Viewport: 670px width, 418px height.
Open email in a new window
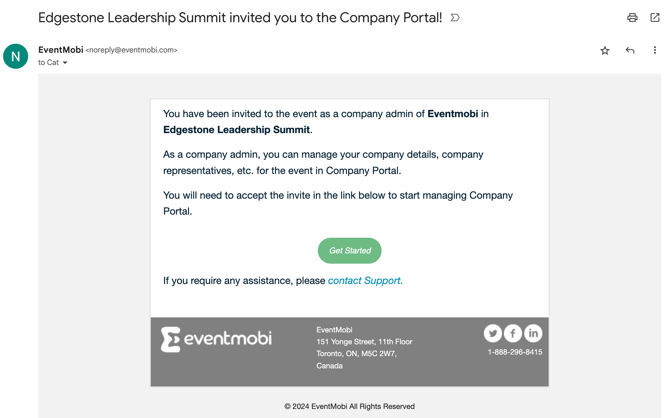[x=655, y=18]
